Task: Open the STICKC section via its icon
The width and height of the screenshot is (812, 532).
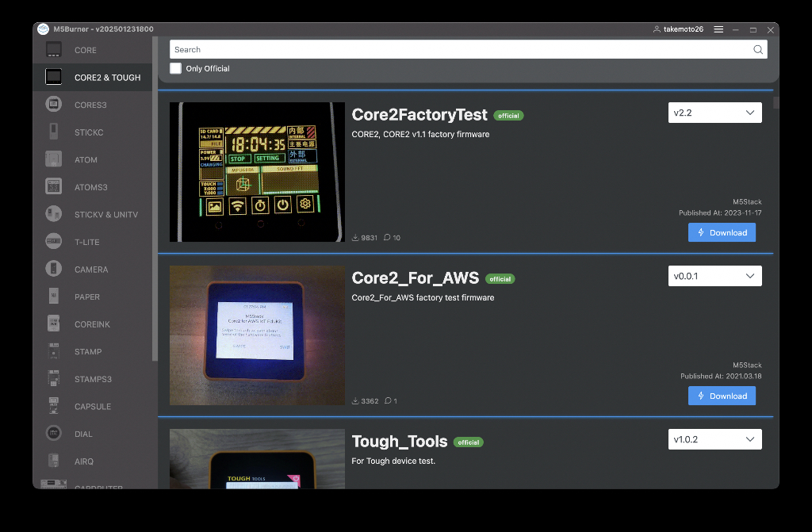Action: (53, 132)
